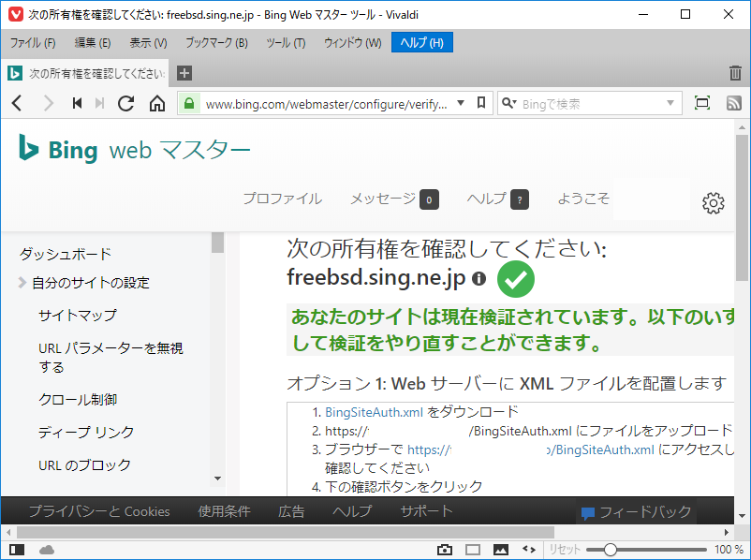Open the ツール (T) menu

(286, 43)
